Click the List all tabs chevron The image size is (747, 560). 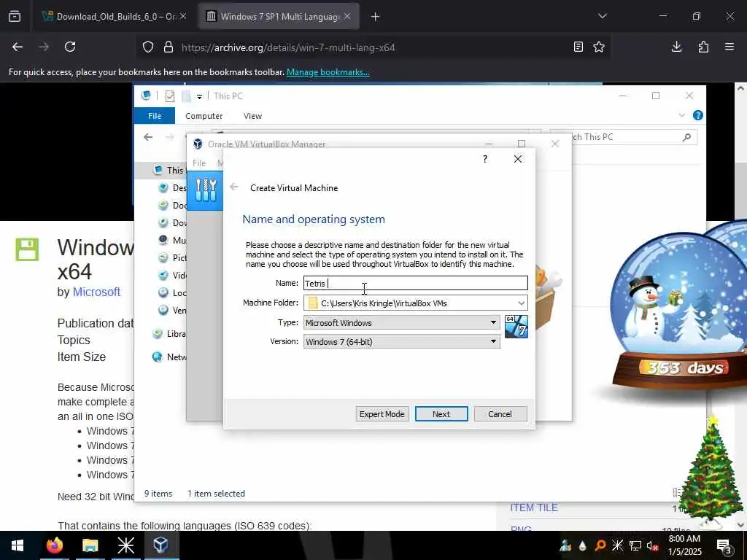602,16
